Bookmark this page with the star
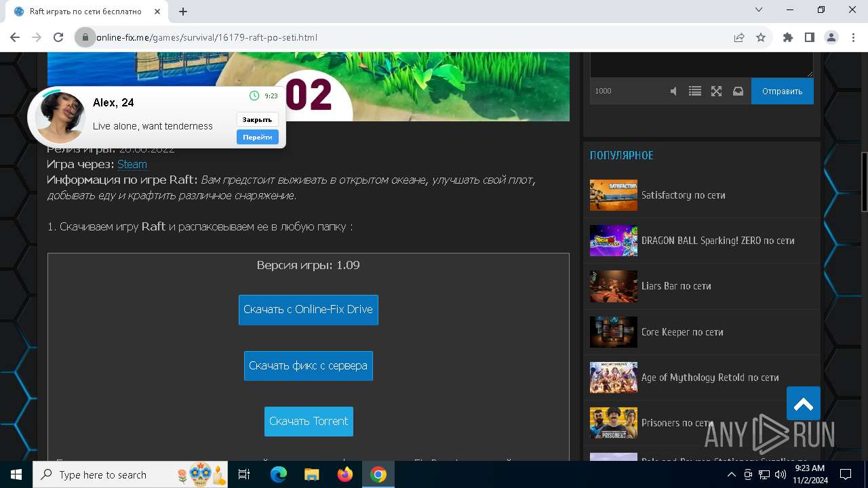This screenshot has height=488, width=868. [x=761, y=38]
